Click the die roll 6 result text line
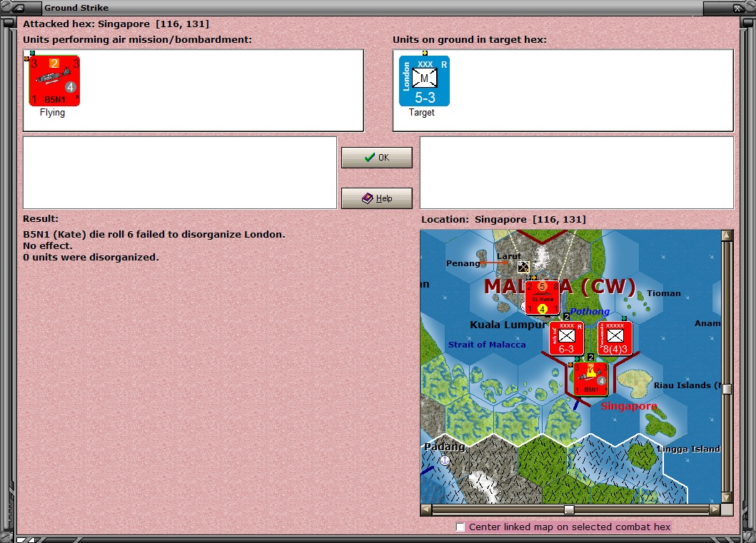 pos(154,234)
